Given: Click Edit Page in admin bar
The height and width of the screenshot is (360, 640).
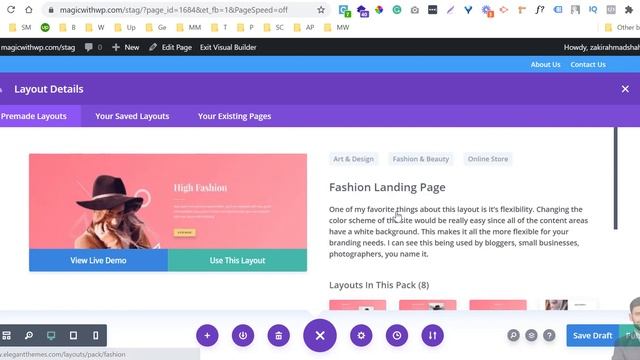Looking at the screenshot, I should (x=171, y=47).
